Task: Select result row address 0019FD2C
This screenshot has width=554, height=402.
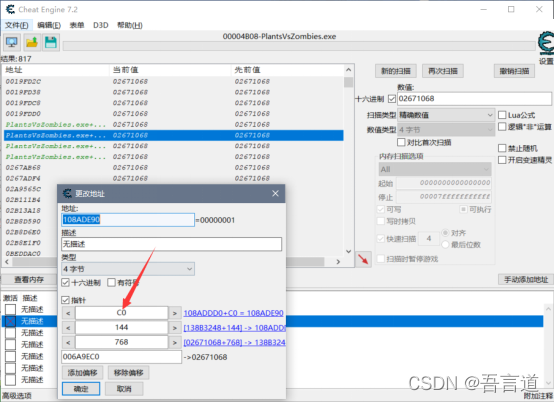Action: click(173, 82)
